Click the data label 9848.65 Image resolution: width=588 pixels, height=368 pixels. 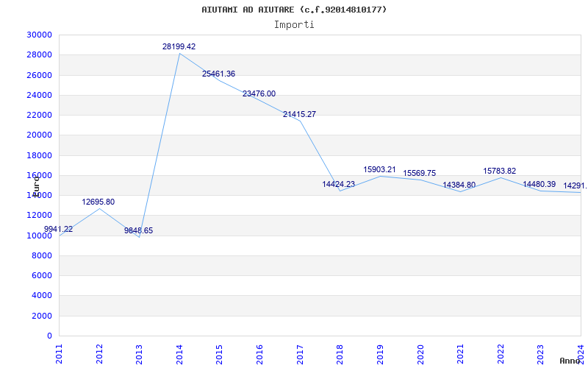tap(138, 230)
